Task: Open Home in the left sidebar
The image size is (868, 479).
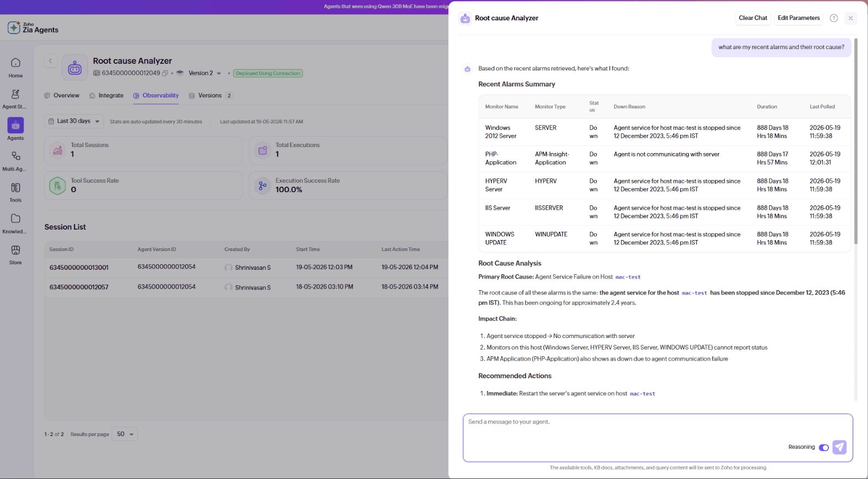Action: (x=15, y=67)
